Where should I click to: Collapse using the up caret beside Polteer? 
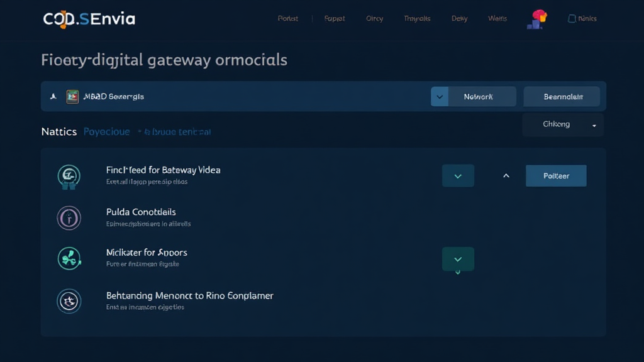point(506,176)
